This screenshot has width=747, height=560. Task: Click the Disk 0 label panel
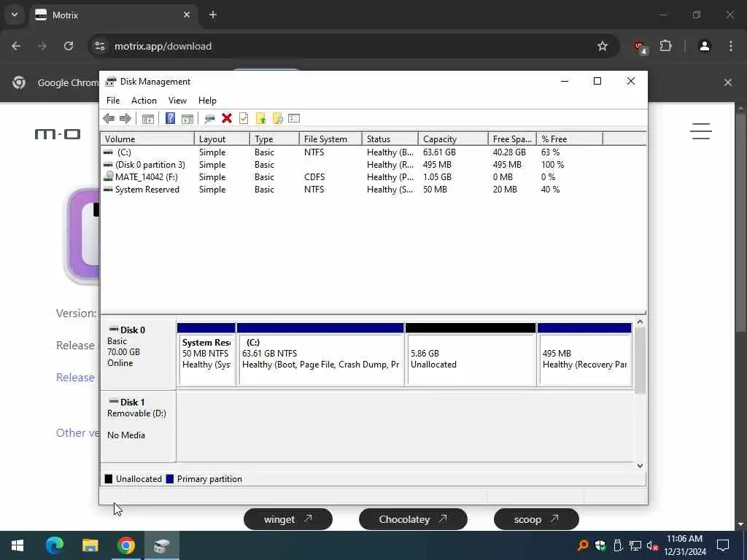(138, 354)
